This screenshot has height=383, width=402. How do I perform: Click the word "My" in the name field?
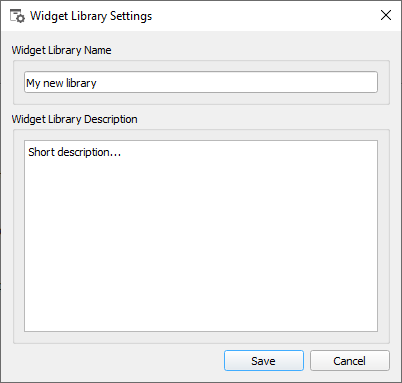pyautogui.click(x=33, y=83)
